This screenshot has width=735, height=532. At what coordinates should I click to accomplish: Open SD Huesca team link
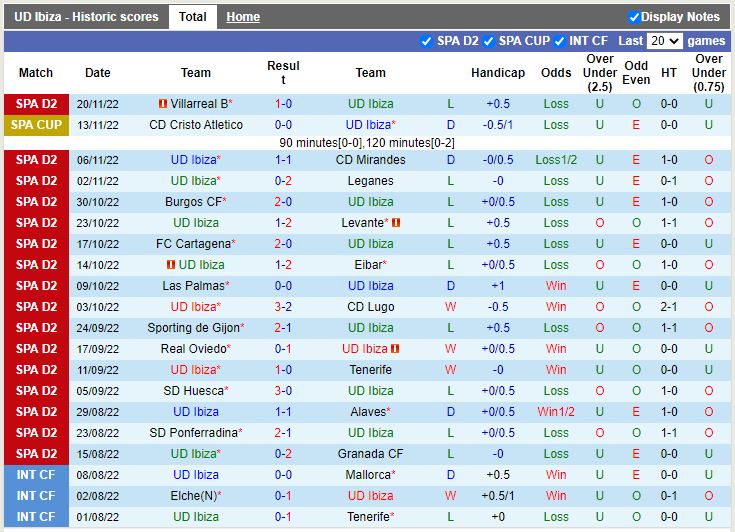click(193, 391)
